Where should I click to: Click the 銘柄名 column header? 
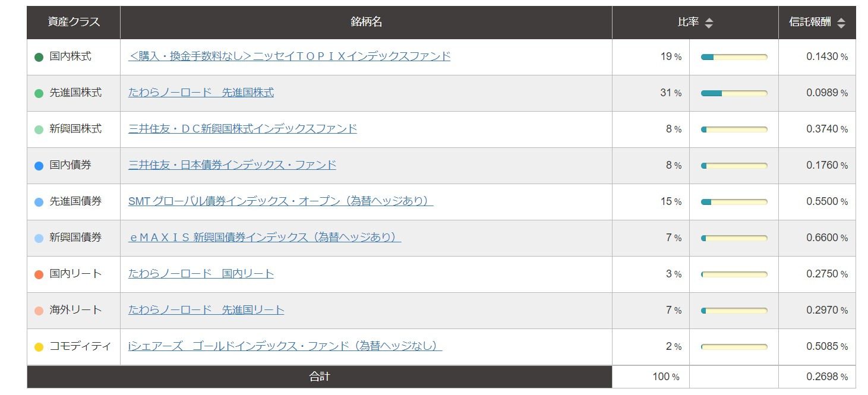pos(367,23)
